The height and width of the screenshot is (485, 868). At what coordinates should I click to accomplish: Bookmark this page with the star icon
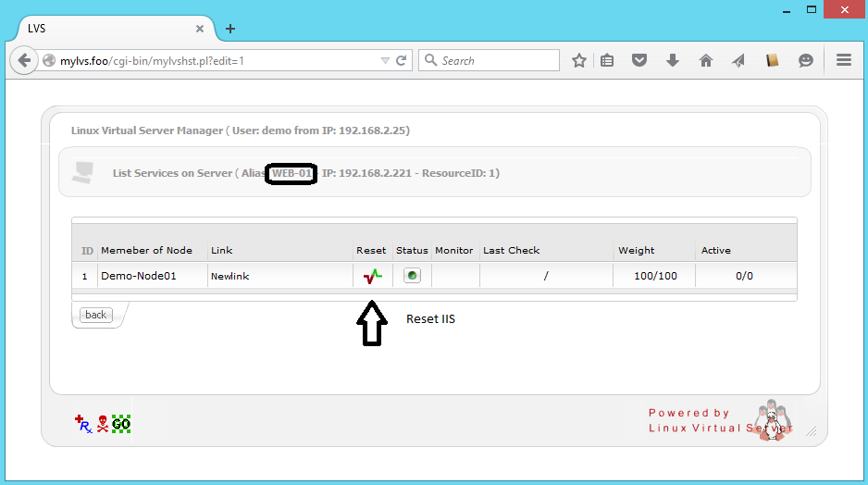point(579,60)
